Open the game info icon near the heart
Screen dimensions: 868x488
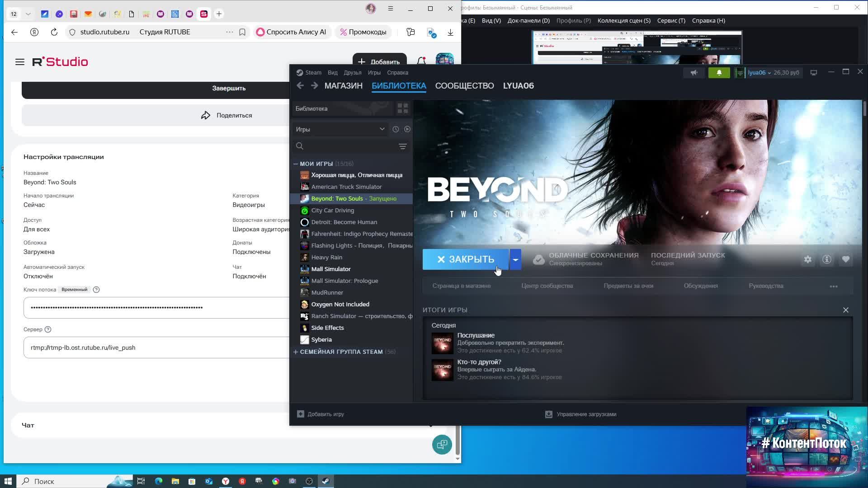click(827, 259)
